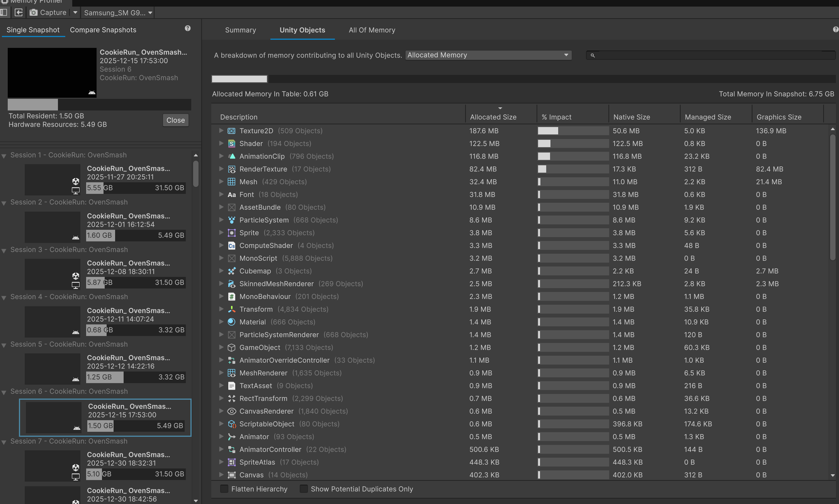Collapse the Session 2 foldout
This screenshot has height=504, width=839.
point(4,203)
